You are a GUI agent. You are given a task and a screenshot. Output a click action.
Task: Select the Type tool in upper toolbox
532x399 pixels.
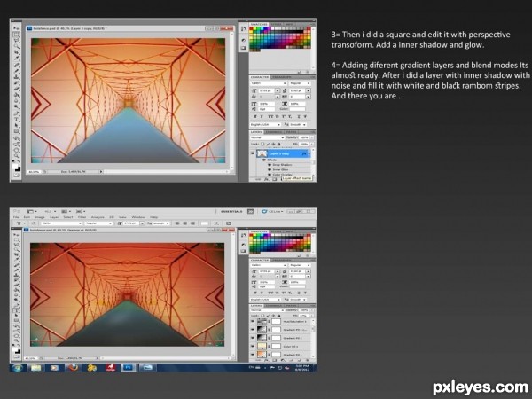[x=16, y=120]
